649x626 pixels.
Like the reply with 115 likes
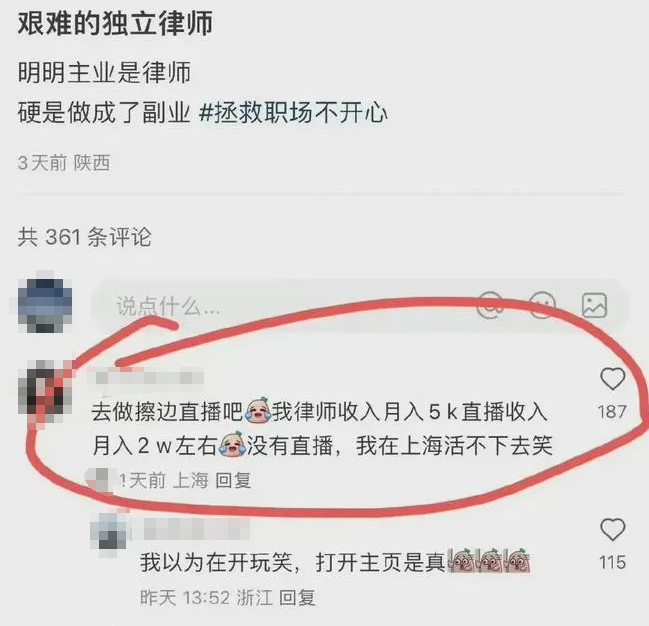pos(612,529)
